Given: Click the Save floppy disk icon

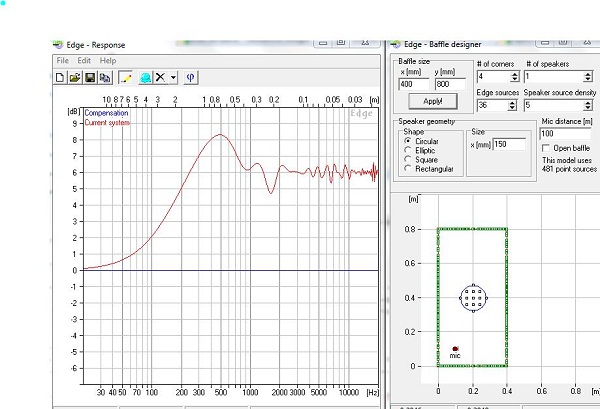Looking at the screenshot, I should point(90,78).
